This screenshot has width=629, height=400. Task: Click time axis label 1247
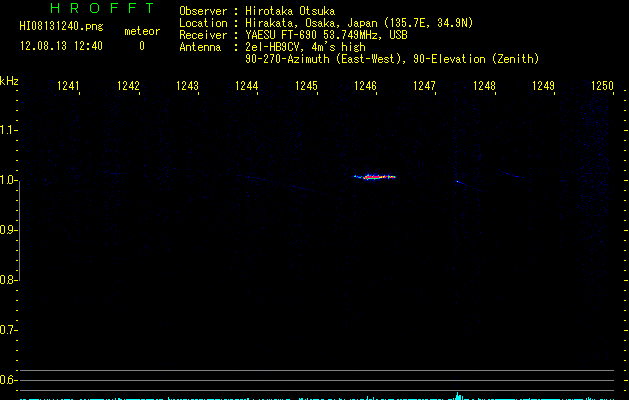[x=424, y=86]
